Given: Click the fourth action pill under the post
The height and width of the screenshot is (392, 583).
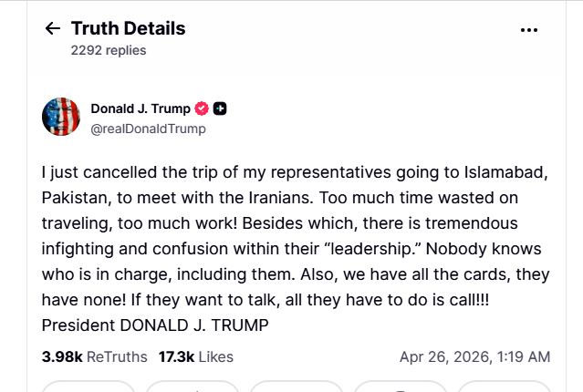Looking at the screenshot, I should point(400,387).
